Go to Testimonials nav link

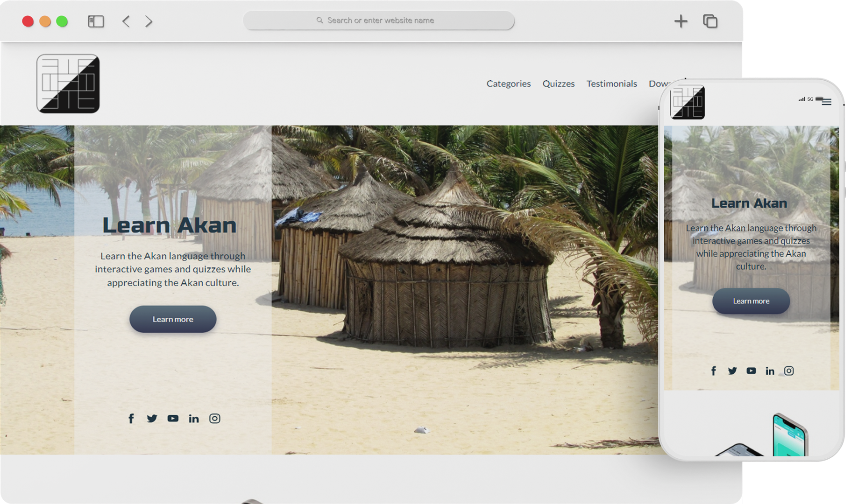(x=611, y=84)
